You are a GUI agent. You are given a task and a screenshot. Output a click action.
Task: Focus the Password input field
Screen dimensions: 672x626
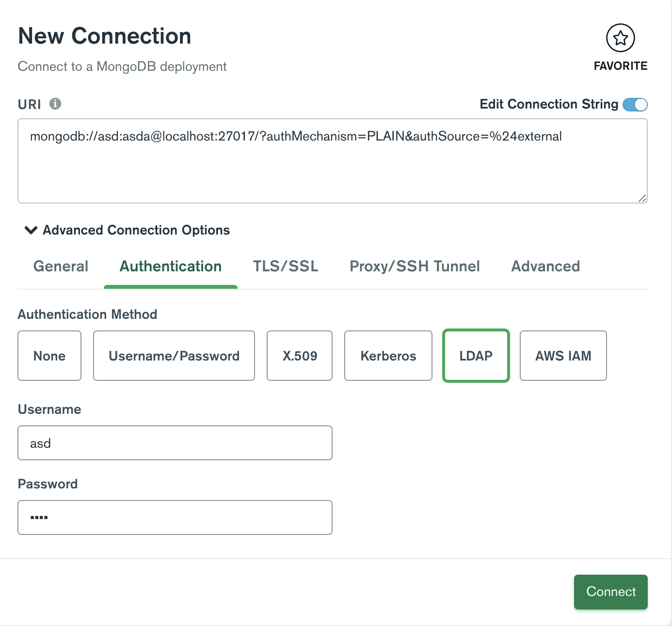click(175, 517)
